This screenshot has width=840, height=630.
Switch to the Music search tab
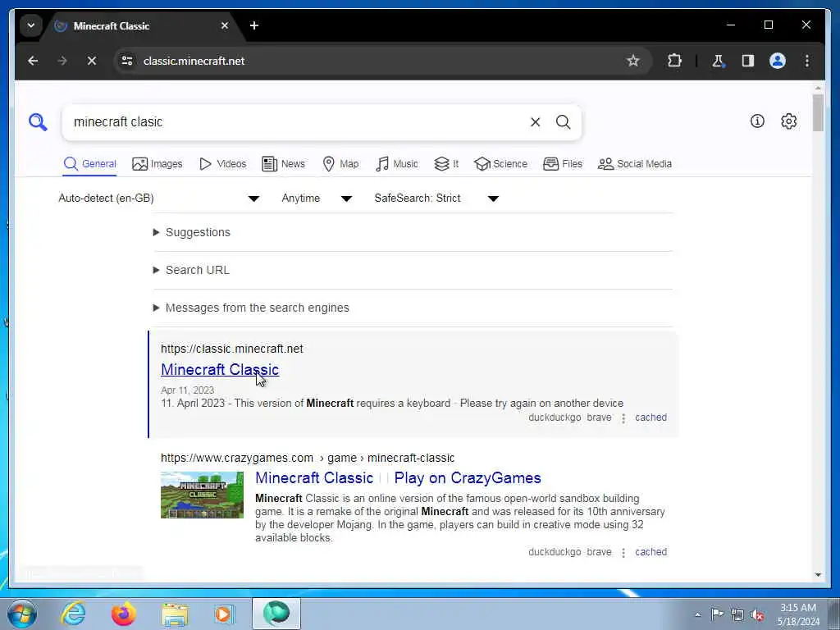point(396,164)
